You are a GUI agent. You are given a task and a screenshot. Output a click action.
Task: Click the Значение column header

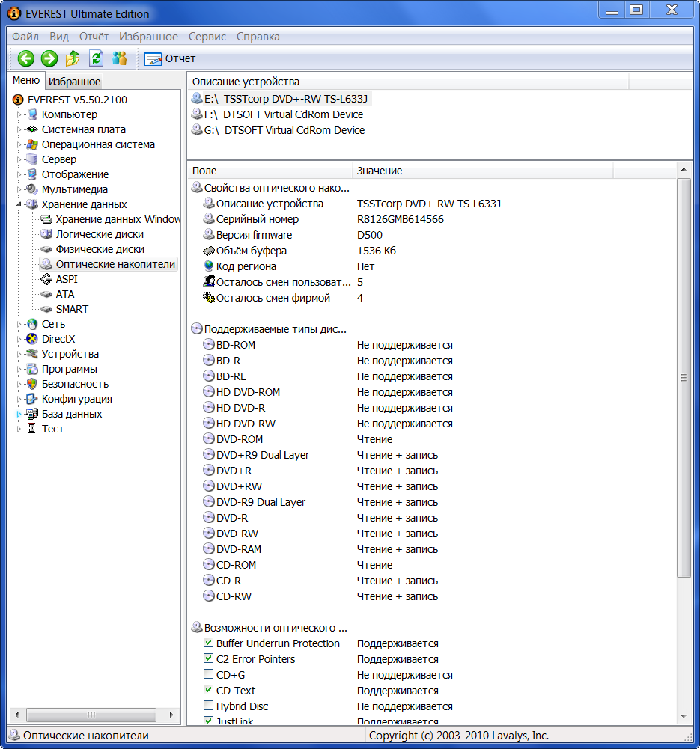[483, 171]
